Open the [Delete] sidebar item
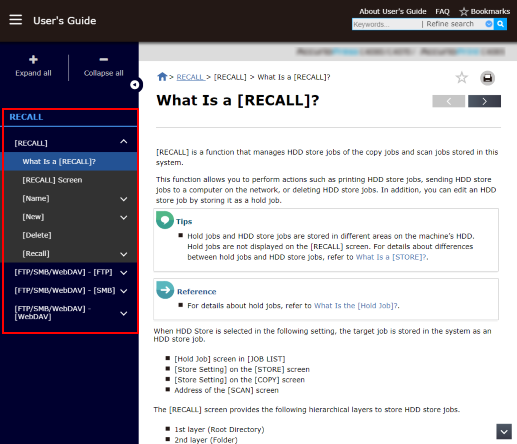517x444 pixels. pos(69,235)
